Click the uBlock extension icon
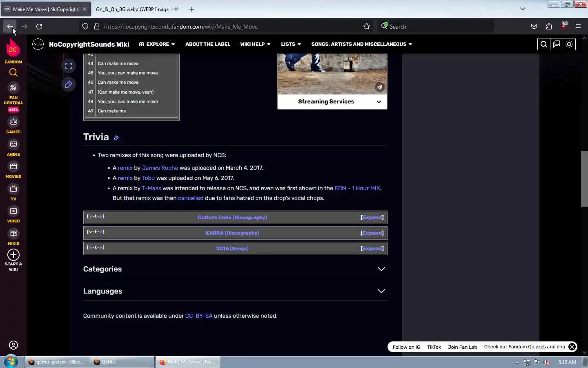Viewport: 588px width, 368px height. (x=564, y=26)
